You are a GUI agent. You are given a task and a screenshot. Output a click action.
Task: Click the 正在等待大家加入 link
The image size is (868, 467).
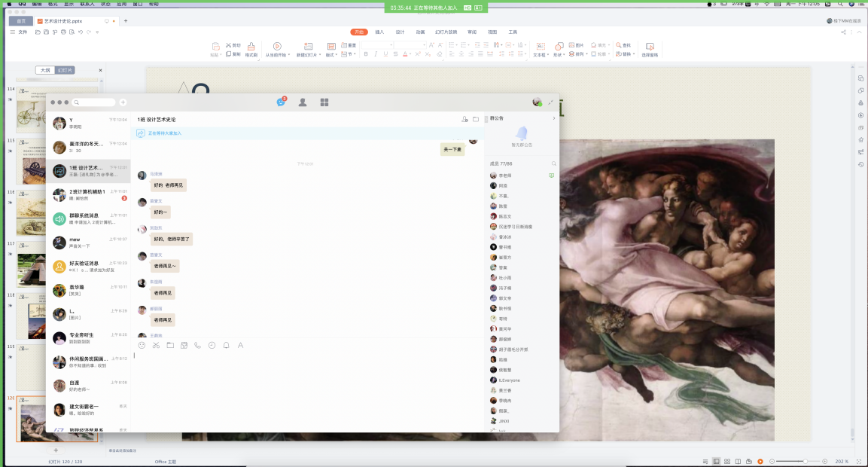pos(165,133)
